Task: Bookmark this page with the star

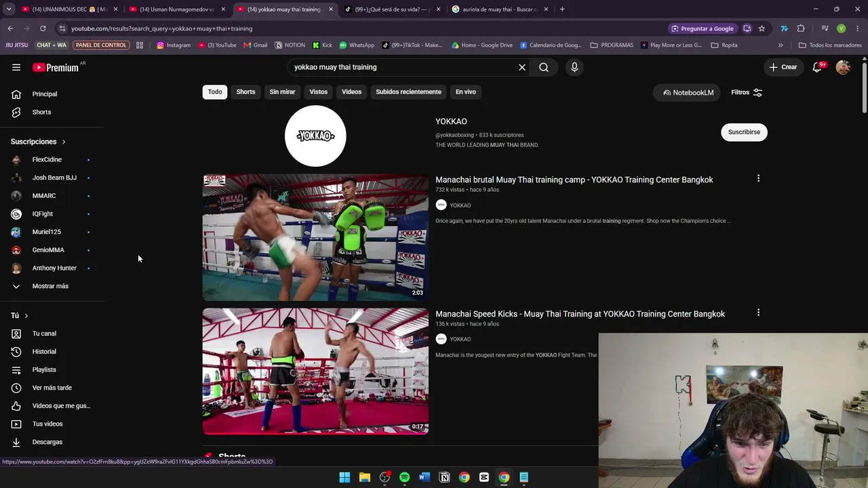Action: tap(762, 28)
